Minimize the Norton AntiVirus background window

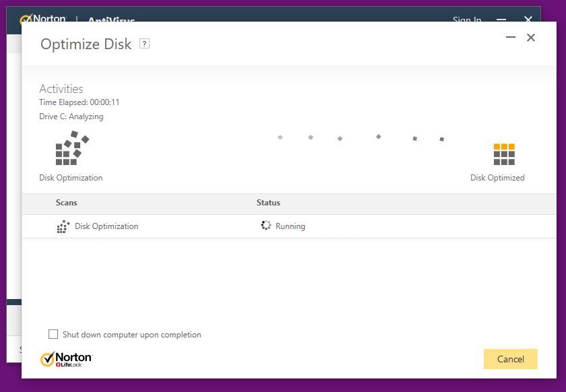click(501, 19)
